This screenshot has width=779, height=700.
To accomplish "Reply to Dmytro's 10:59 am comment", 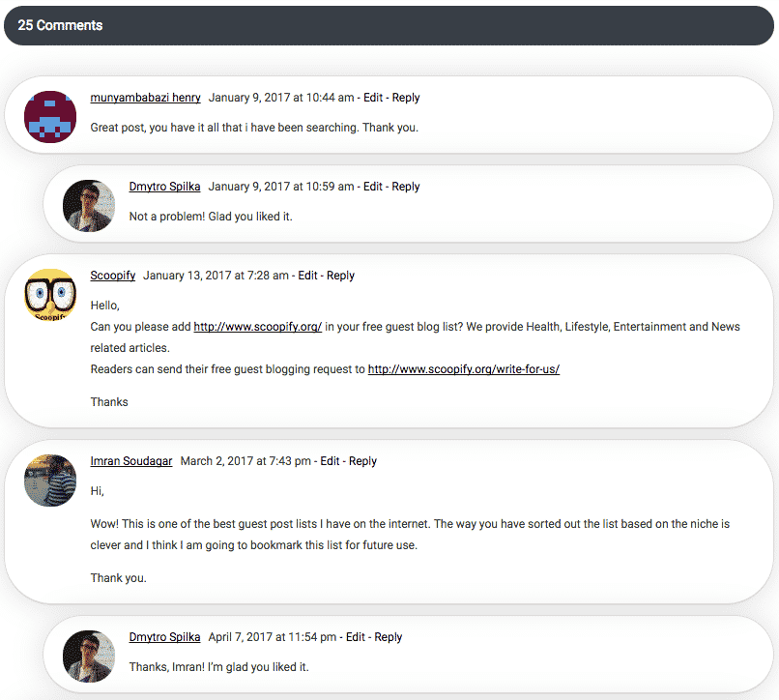I will 406,187.
